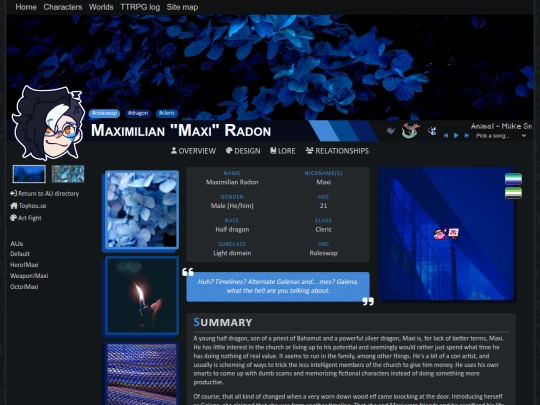Open the Worlds menu item
The image size is (540, 405).
click(x=101, y=7)
